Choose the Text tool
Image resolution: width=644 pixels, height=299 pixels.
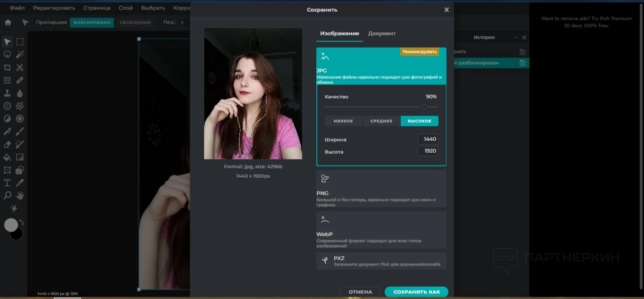pyautogui.click(x=8, y=183)
